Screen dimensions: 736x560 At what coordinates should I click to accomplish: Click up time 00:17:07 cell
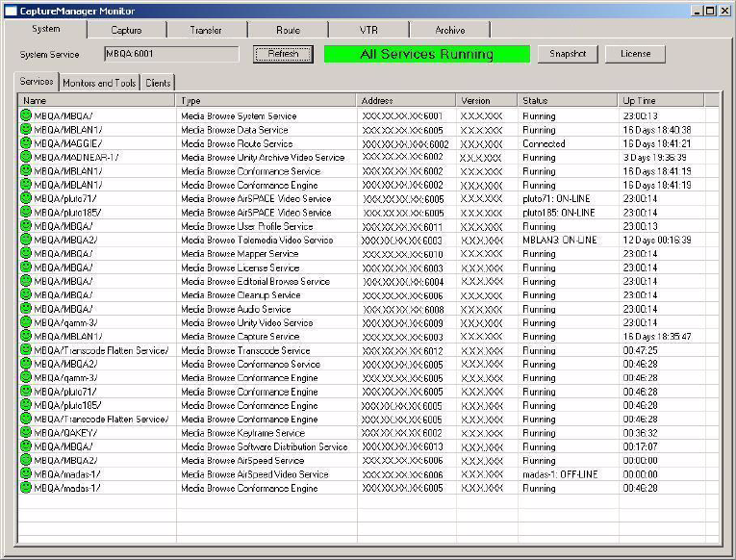tap(640, 446)
